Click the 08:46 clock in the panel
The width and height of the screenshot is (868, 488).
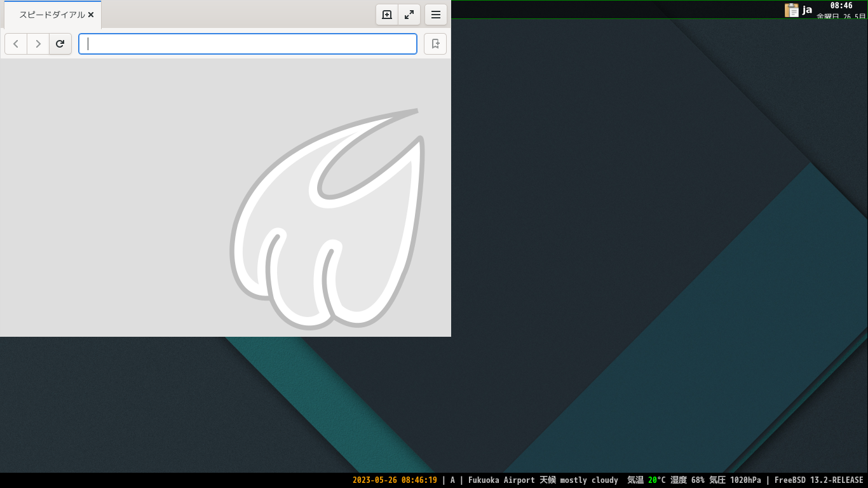pyautogui.click(x=841, y=6)
